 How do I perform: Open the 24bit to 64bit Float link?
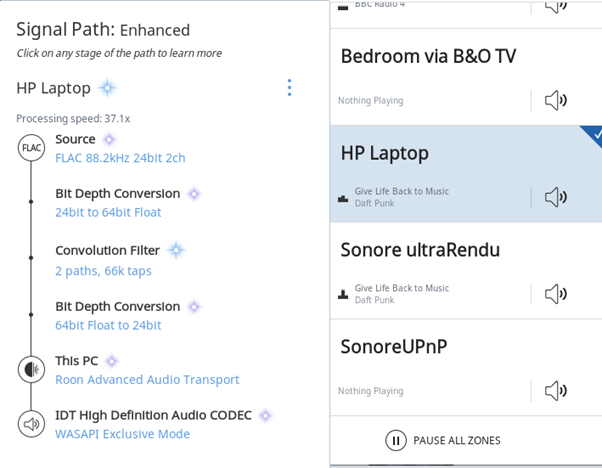pos(108,212)
